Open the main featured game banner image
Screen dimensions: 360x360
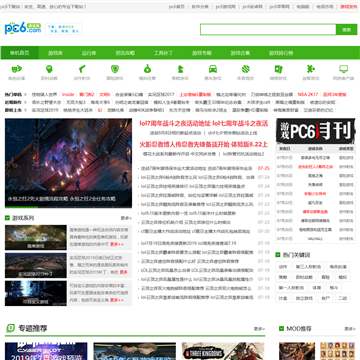[68, 163]
